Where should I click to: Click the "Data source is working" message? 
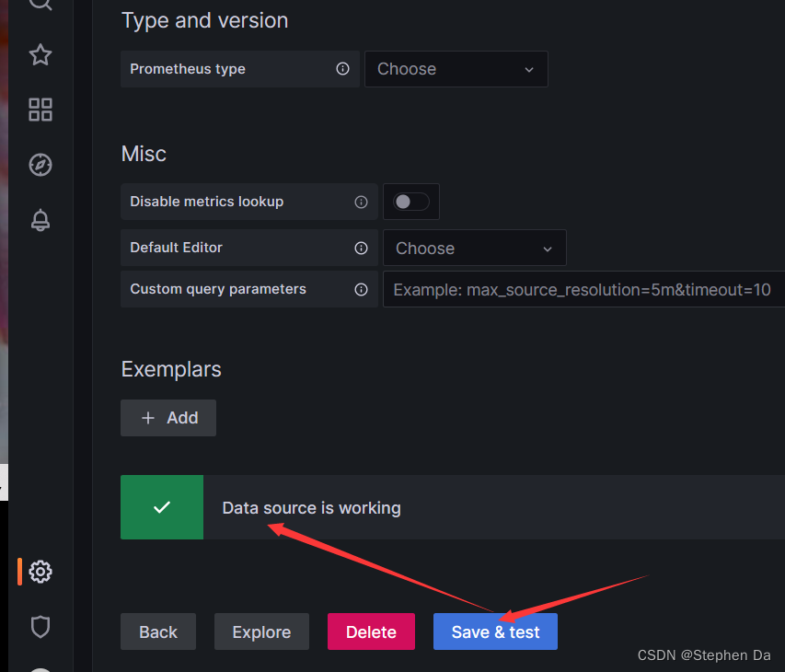click(311, 508)
